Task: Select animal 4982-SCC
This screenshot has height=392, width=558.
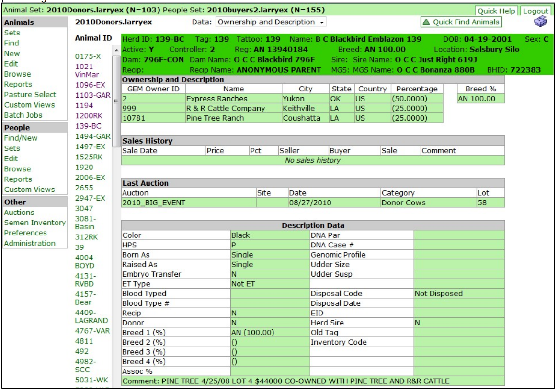Action: [85, 366]
